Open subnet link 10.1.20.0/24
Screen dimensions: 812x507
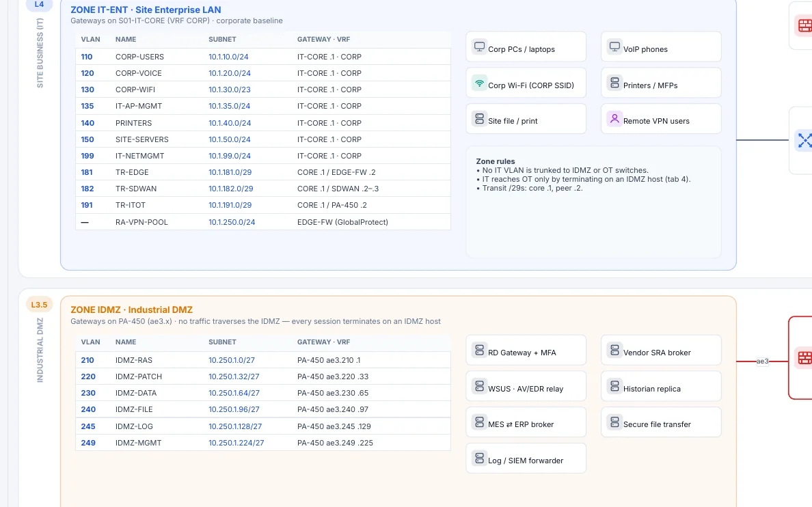coord(230,73)
